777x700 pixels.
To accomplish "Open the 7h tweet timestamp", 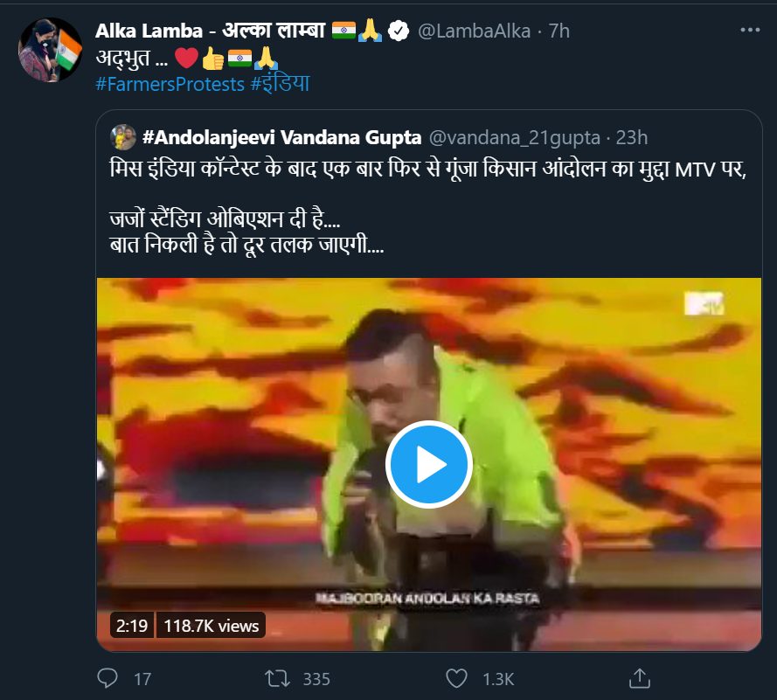I will (x=559, y=31).
